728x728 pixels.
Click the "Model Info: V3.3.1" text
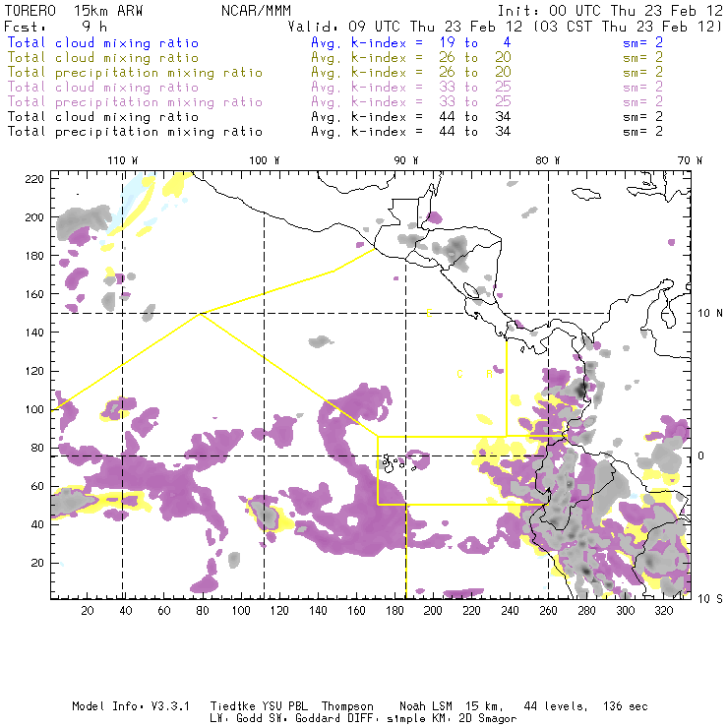(131, 706)
